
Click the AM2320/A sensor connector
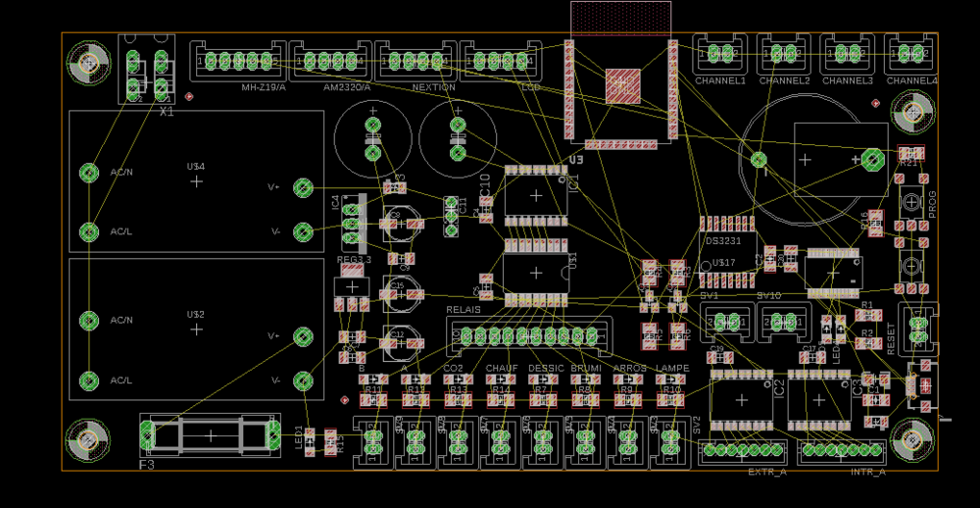(330, 61)
